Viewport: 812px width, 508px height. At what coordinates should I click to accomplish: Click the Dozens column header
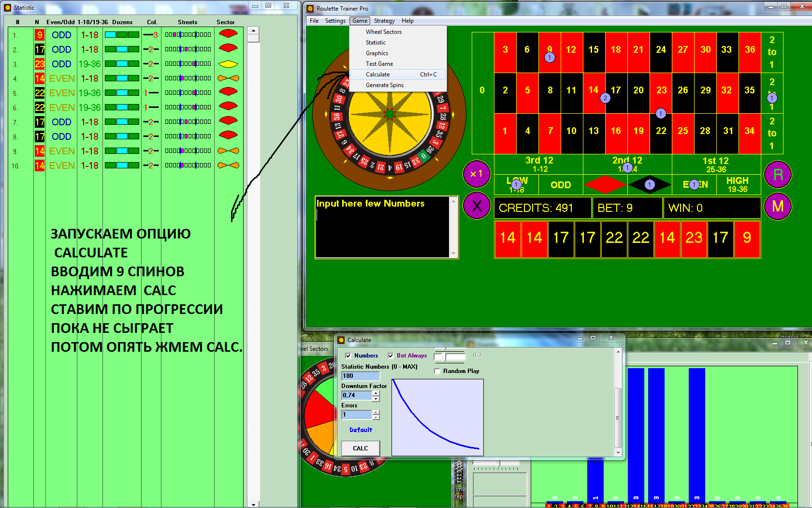tap(122, 22)
